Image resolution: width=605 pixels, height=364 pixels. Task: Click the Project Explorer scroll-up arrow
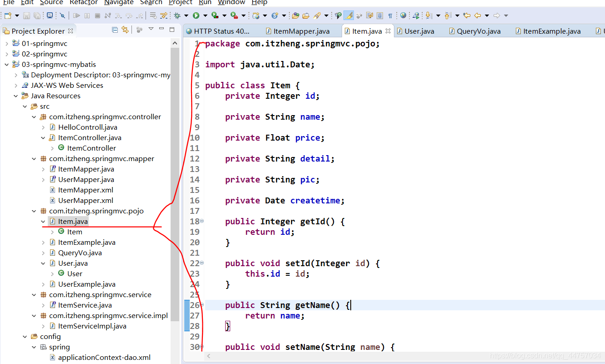(x=175, y=43)
